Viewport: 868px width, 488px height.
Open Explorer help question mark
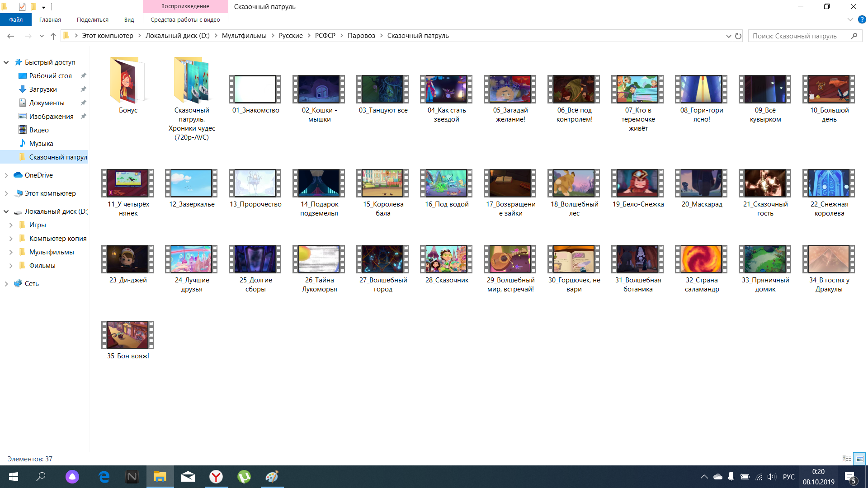click(862, 19)
